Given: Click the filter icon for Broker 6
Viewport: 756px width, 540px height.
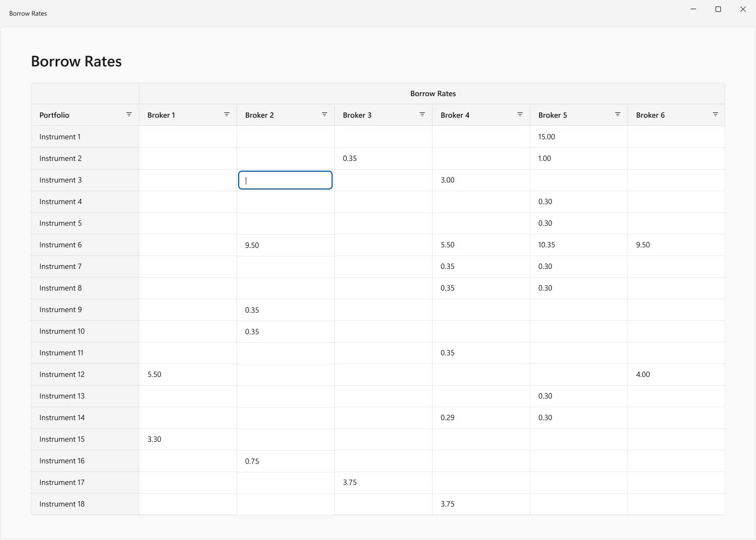Looking at the screenshot, I should tap(715, 114).
